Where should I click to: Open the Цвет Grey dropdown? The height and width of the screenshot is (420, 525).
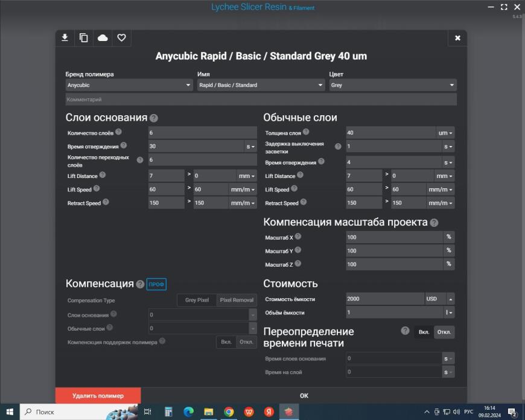pos(393,85)
